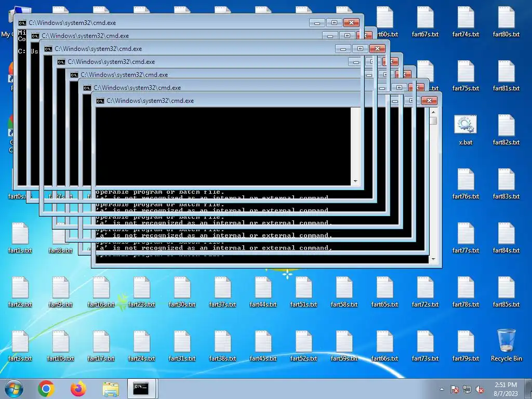The width and height of the screenshot is (532, 399).
Task: Select the fart76s.txt file icon
Action: click(465, 184)
